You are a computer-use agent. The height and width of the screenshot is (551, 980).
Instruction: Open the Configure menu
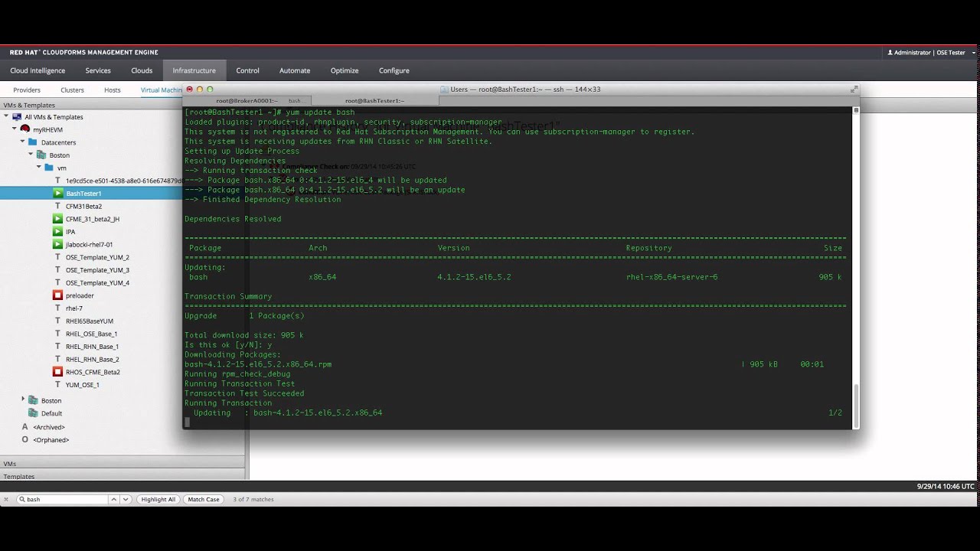click(394, 70)
